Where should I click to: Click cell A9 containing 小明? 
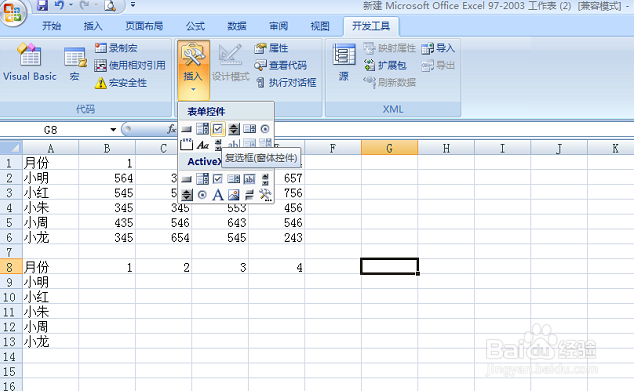coord(51,282)
